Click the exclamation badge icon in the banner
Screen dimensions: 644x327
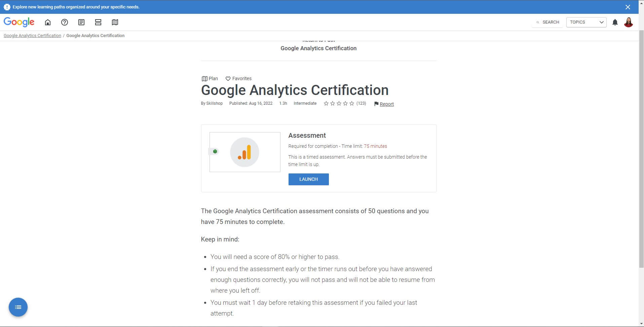pyautogui.click(x=7, y=7)
